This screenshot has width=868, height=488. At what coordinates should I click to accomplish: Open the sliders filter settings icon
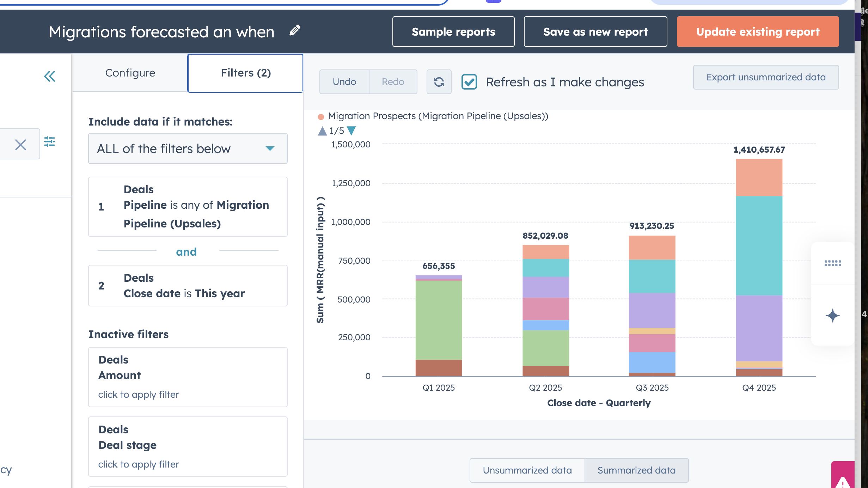pyautogui.click(x=49, y=142)
